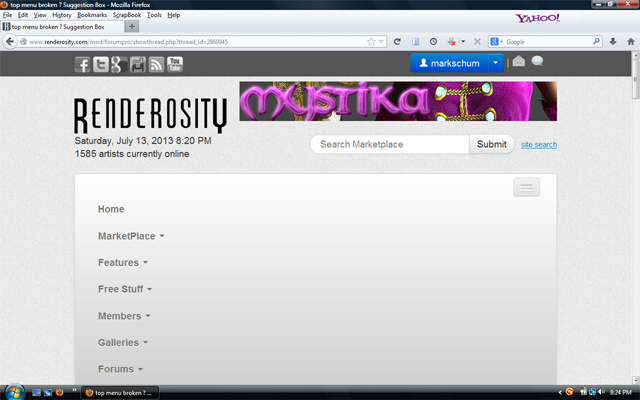Open the markschum account dropdown arrow
Viewport: 640px width, 400px height.
(496, 63)
